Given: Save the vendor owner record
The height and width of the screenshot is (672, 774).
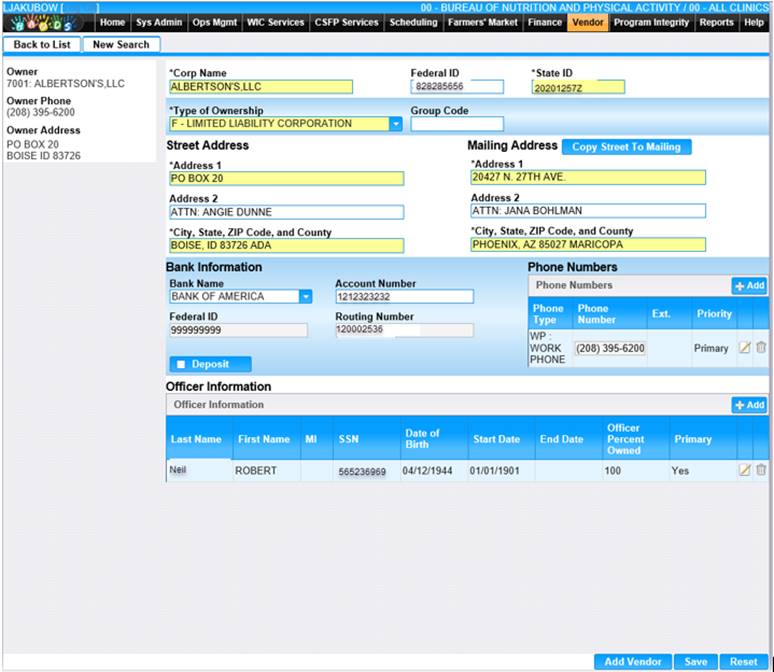Looking at the screenshot, I should pos(696,662).
